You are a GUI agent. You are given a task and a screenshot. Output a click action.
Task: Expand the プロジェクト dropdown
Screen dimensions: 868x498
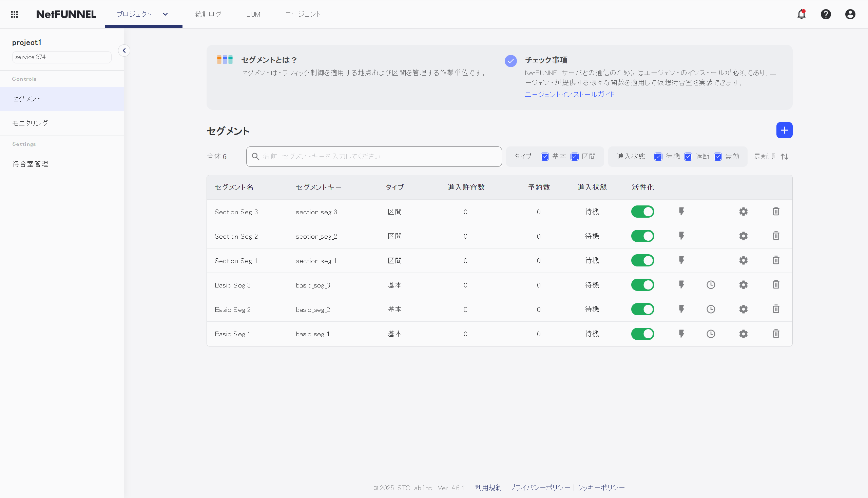(165, 14)
